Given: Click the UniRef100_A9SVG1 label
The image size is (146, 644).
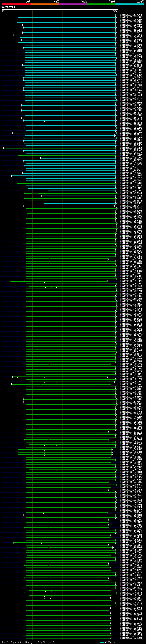Looking at the screenshot, I should (131, 183).
